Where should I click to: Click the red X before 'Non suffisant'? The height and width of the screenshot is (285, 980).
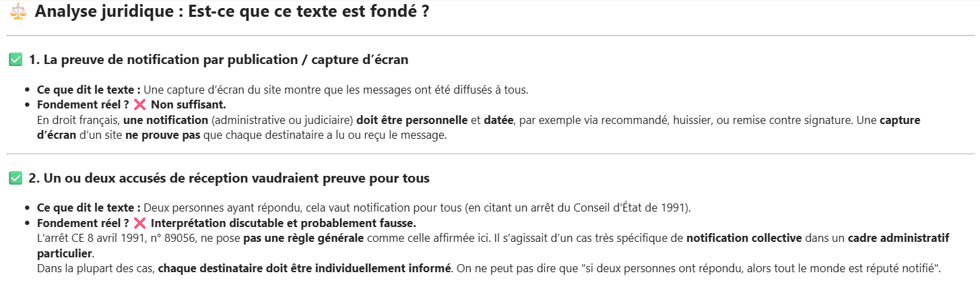(140, 105)
